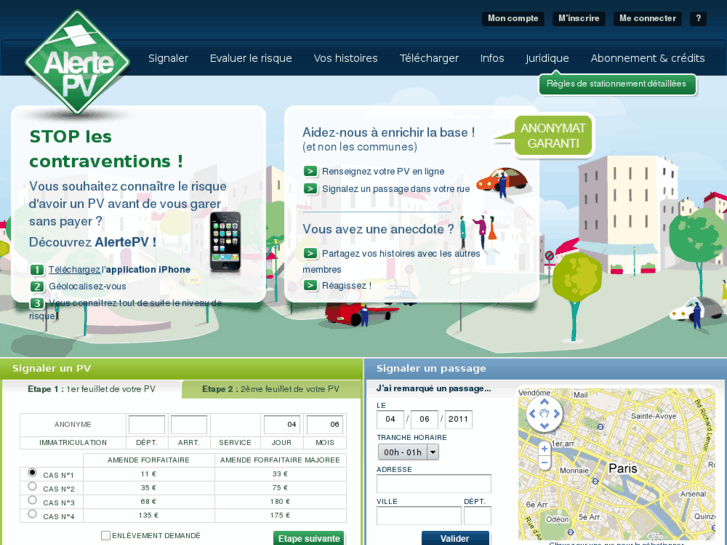Pan the map up with arrow
The height and width of the screenshot is (545, 727).
[544, 402]
